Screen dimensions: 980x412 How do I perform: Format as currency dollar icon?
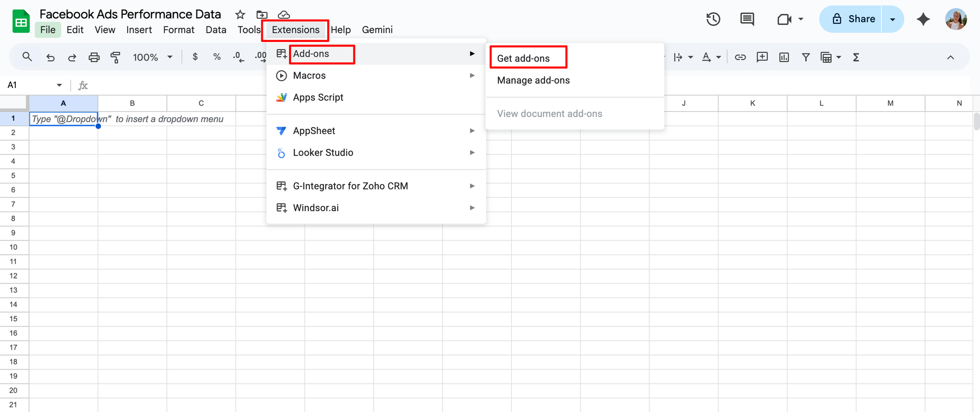tap(195, 57)
